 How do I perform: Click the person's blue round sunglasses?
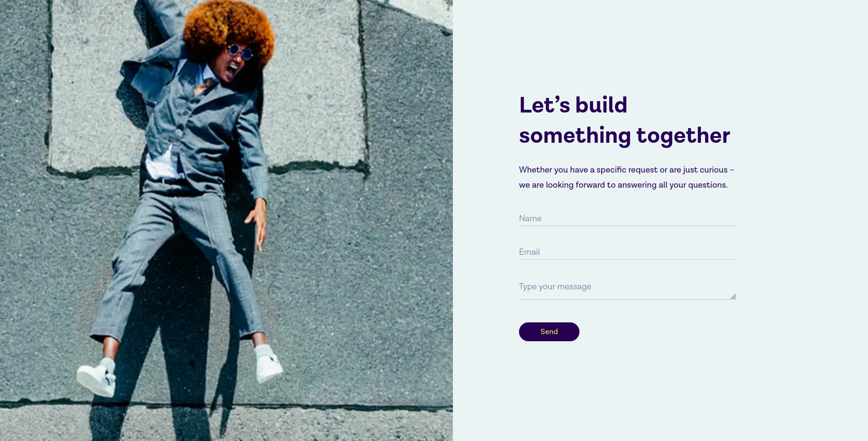tap(240, 52)
